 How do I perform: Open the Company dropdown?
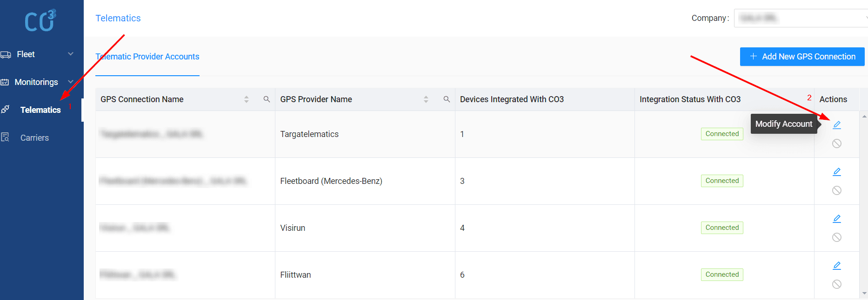point(801,18)
